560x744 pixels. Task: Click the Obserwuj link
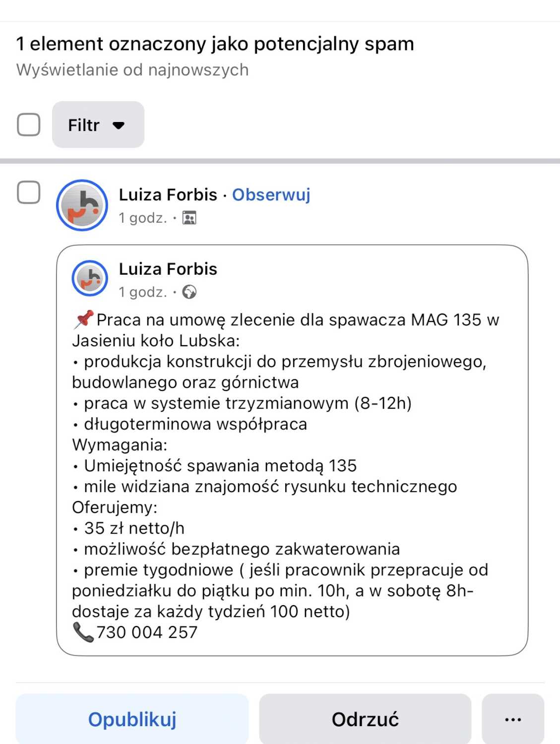click(271, 195)
